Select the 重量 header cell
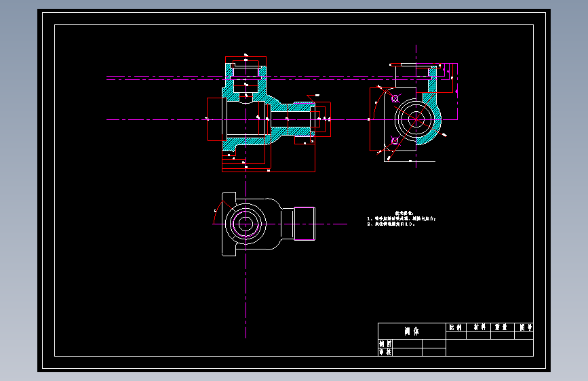The image size is (588, 381). coord(503,327)
